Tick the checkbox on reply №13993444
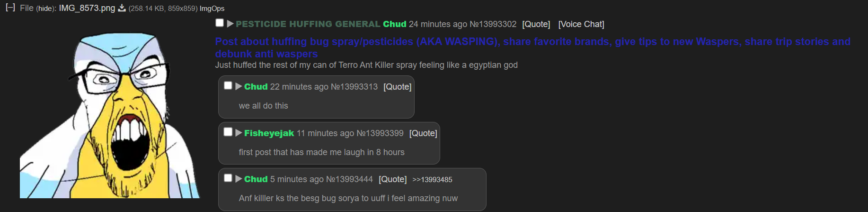 228,178
